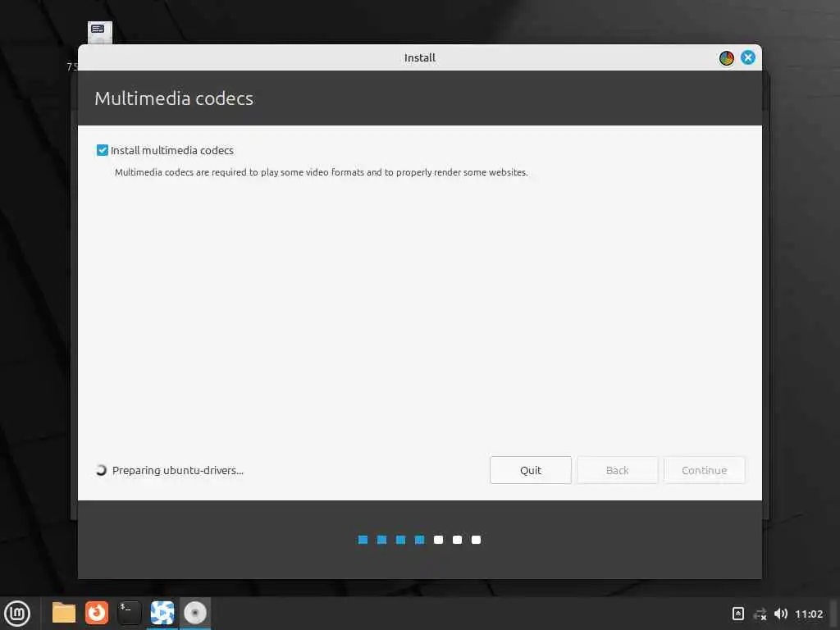Launch Firefox from the panel
The width and height of the screenshot is (840, 630).
pyautogui.click(x=97, y=613)
